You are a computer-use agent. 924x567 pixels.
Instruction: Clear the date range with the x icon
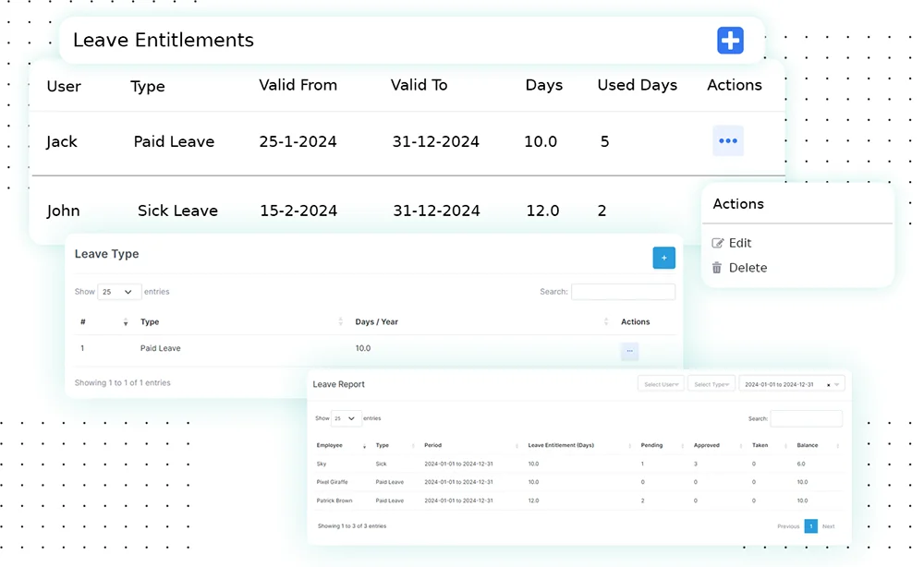[x=828, y=384]
